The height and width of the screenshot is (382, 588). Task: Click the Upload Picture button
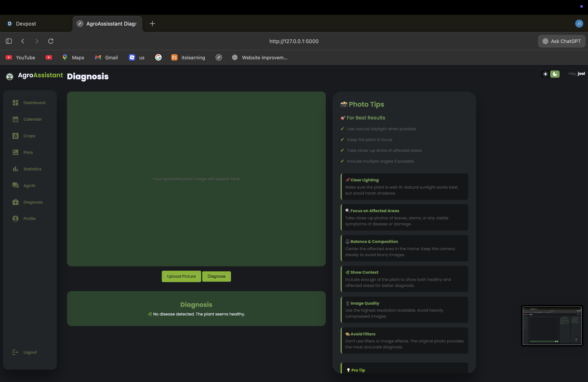click(x=181, y=276)
